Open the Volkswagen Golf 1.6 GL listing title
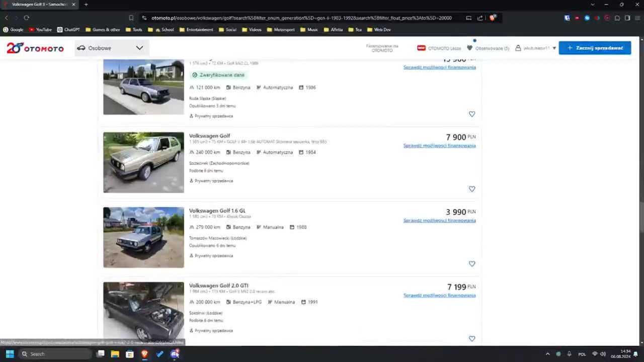This screenshot has width=644, height=362. click(217, 211)
